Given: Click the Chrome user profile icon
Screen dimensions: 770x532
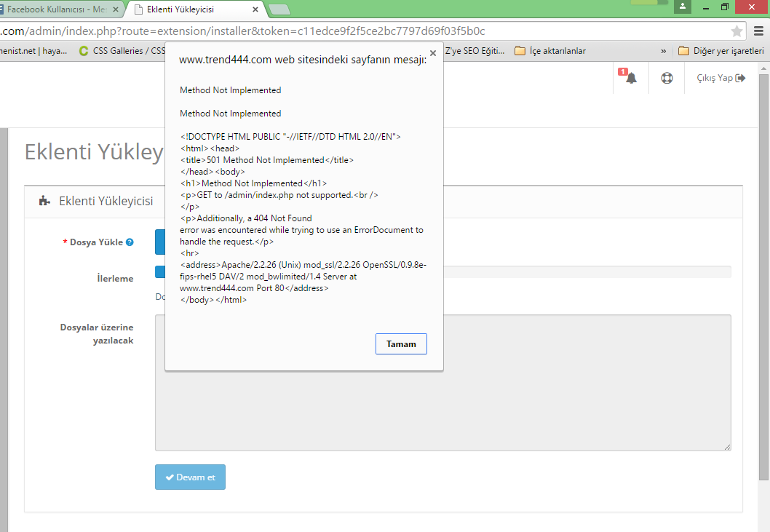Looking at the screenshot, I should click(683, 7).
